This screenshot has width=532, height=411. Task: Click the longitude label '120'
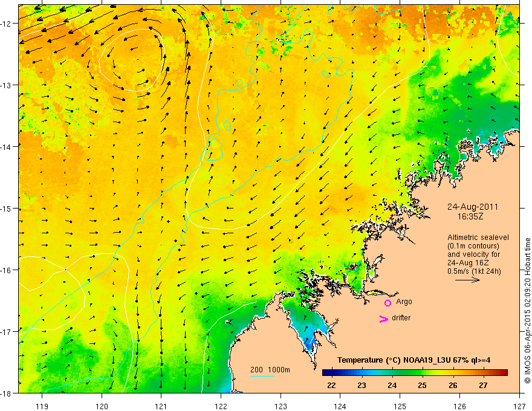click(x=102, y=406)
